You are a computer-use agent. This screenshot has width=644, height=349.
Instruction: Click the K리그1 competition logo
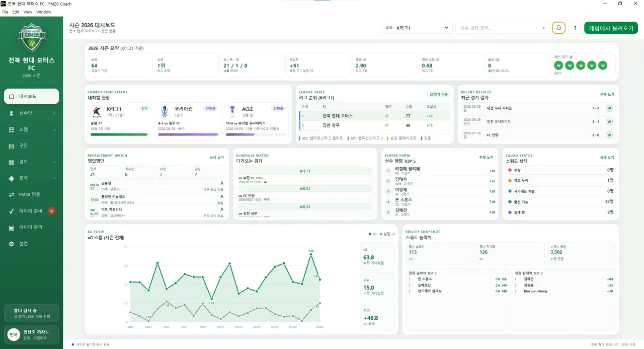coord(97,111)
